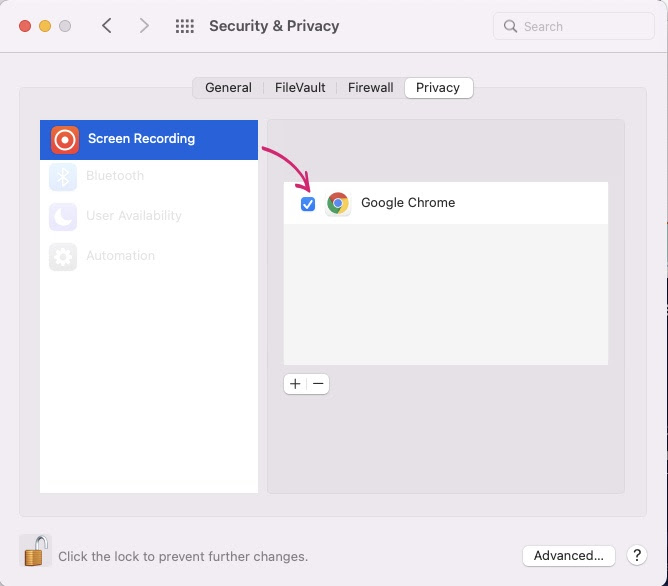
Task: Click the Automation gear icon
Action: [63, 257]
